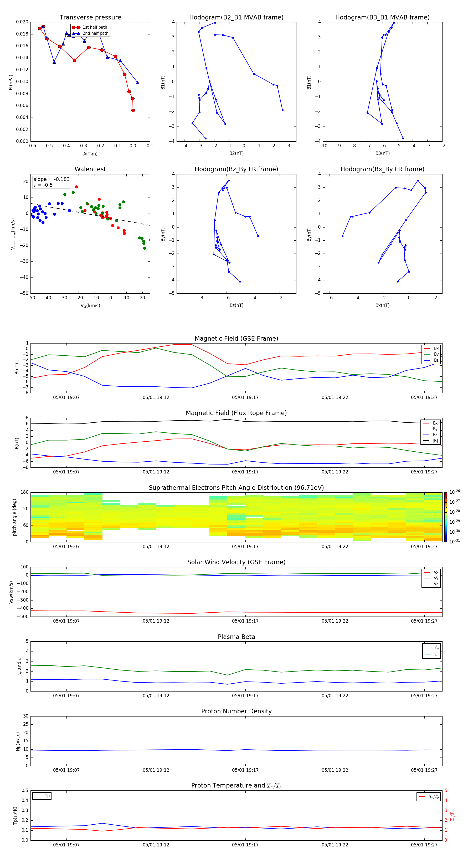Click the "Tp(10^6K)" y-axis label
473x868 pixels.
pyautogui.click(x=15, y=815)
